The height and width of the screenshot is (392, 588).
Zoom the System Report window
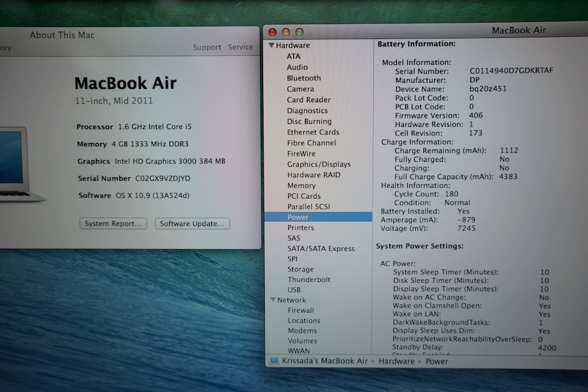click(299, 32)
